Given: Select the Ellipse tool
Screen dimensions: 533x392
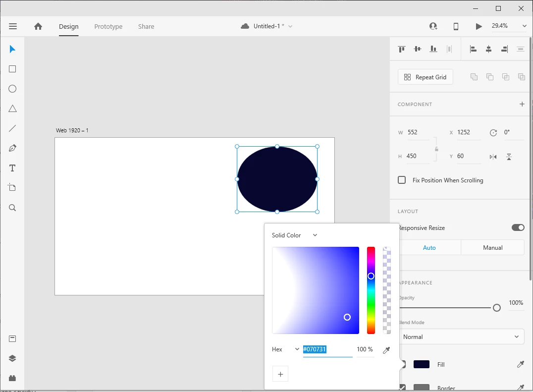Looking at the screenshot, I should [x=12, y=89].
